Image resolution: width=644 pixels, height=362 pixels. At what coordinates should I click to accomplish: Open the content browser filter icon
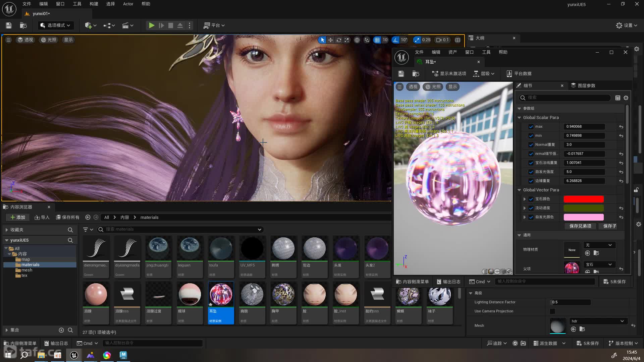[x=88, y=230]
